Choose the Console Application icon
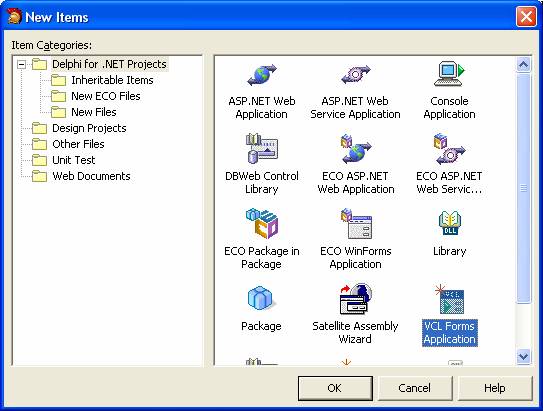543x411 pixels. [x=449, y=74]
